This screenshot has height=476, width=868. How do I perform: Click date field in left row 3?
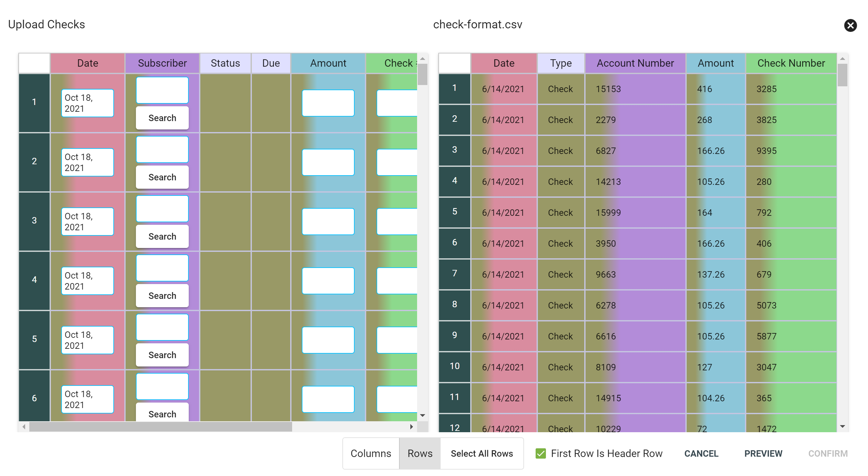click(x=87, y=222)
